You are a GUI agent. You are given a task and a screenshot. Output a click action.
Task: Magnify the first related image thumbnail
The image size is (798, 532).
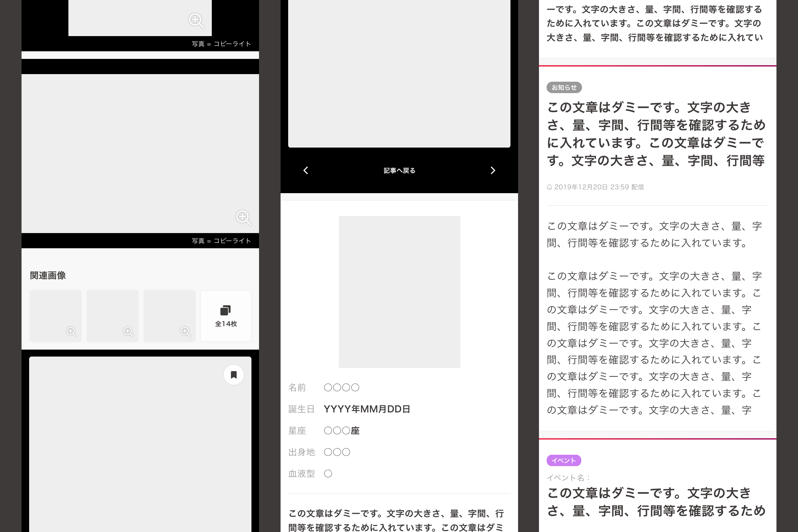coord(72,332)
